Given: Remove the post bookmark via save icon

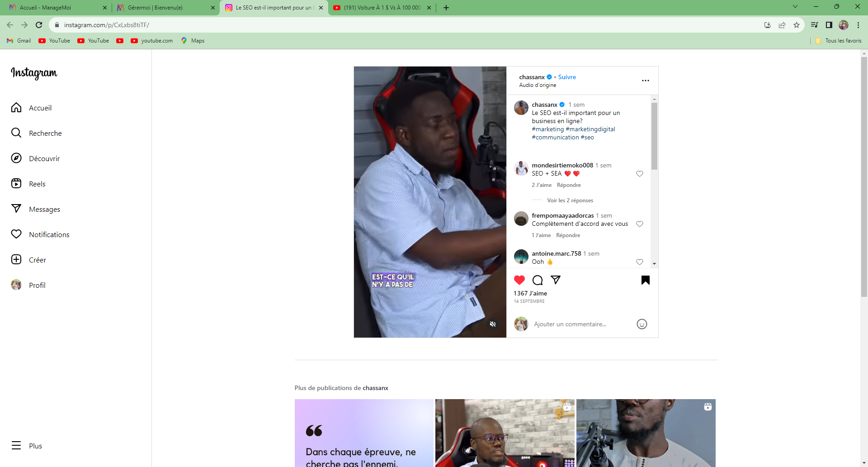Looking at the screenshot, I should click(x=645, y=280).
